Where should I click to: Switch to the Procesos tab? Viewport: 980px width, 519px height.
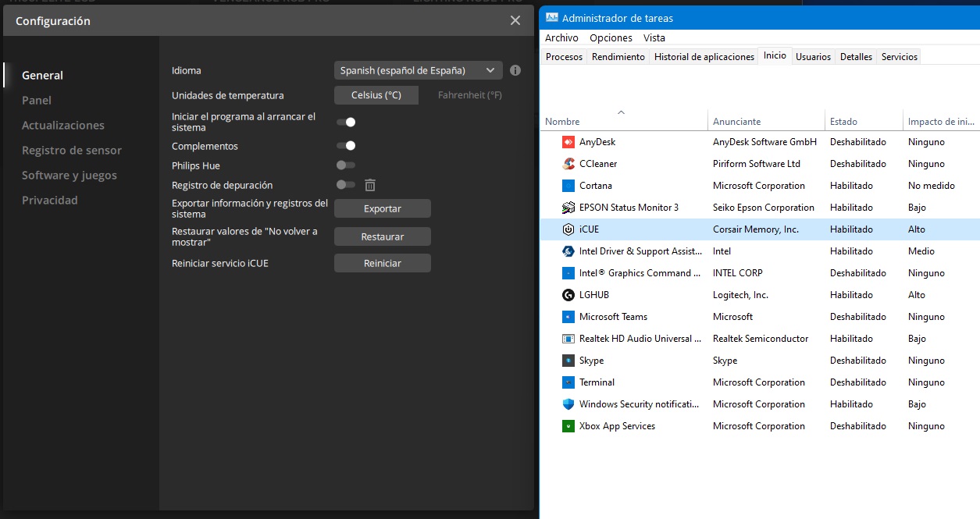coord(564,57)
